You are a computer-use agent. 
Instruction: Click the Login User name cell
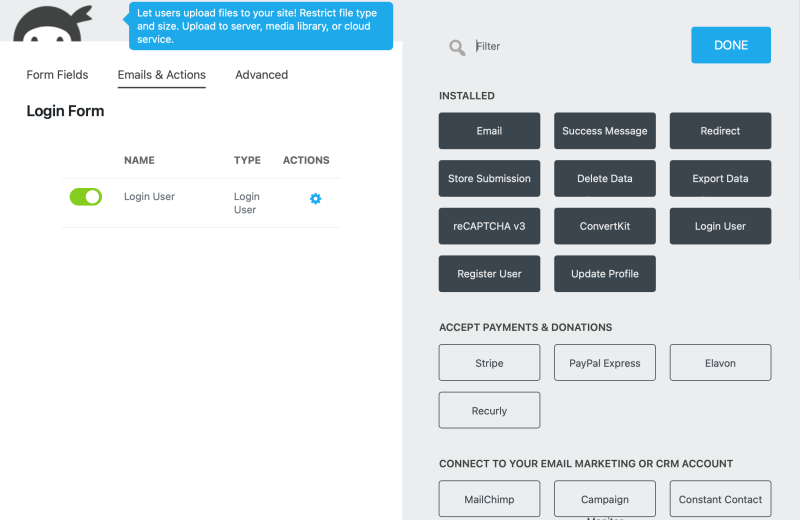[x=149, y=196]
